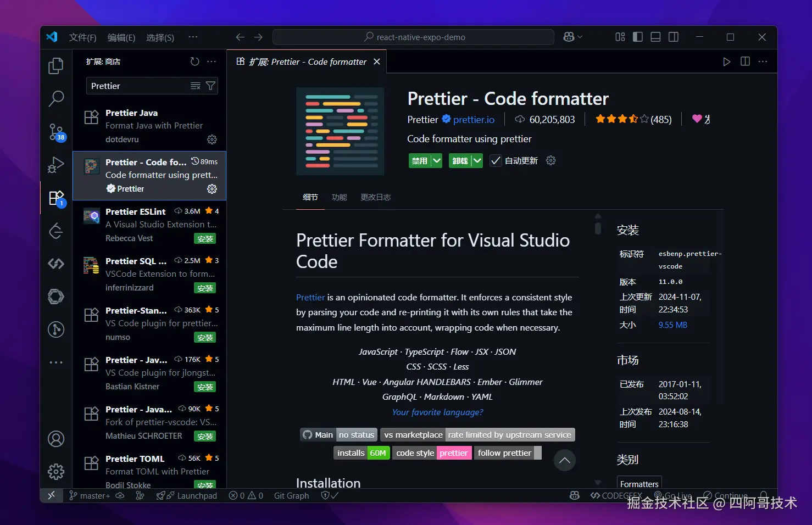Toggle secondary side bar visibility
812x525 pixels.
click(x=674, y=37)
